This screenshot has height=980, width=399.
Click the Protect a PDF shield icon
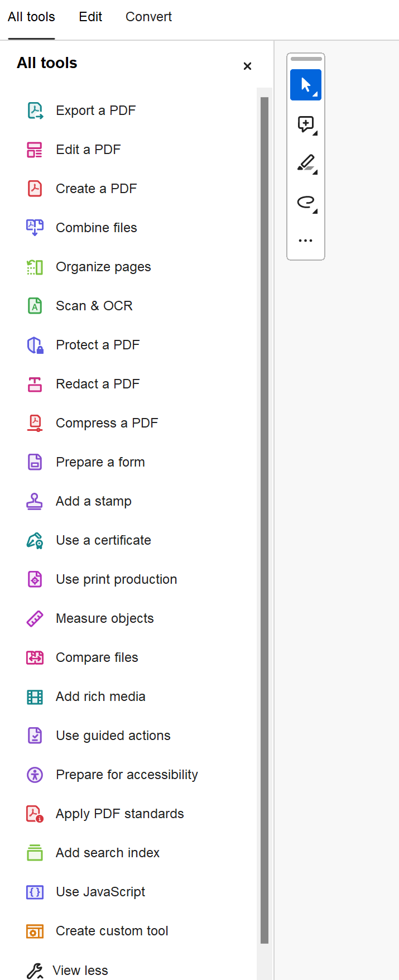point(35,345)
